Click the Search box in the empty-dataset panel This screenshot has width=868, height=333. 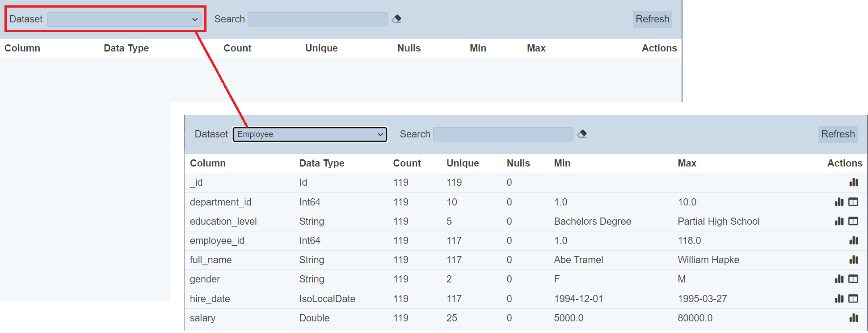coord(317,19)
